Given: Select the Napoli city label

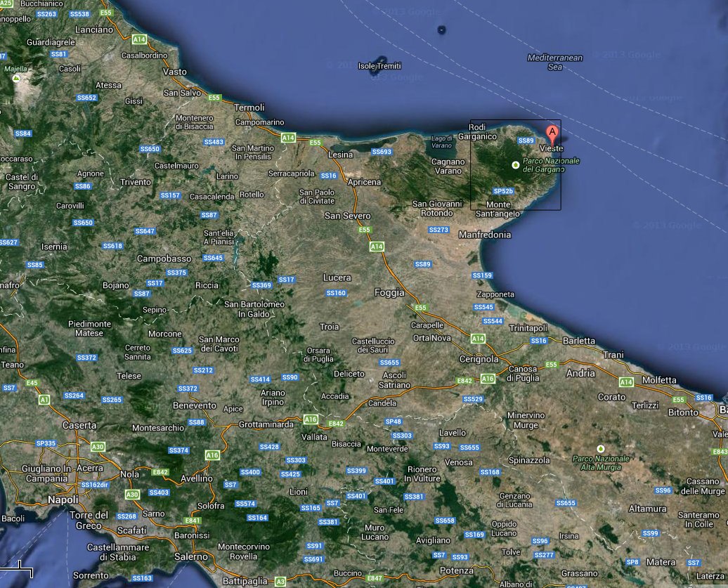Looking at the screenshot, I should [x=63, y=499].
